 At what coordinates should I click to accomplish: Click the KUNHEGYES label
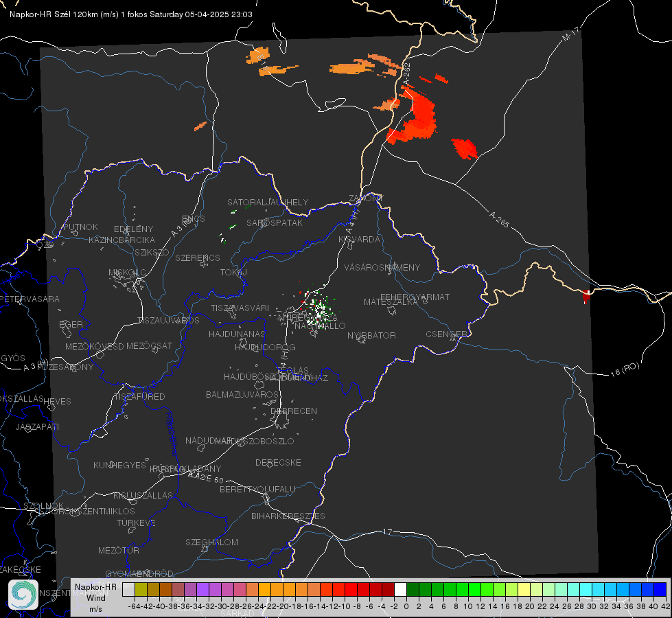tap(119, 466)
